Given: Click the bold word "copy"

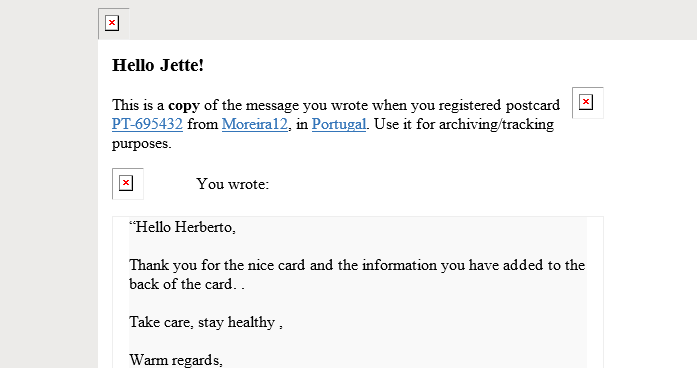Looking at the screenshot, I should tap(184, 106).
